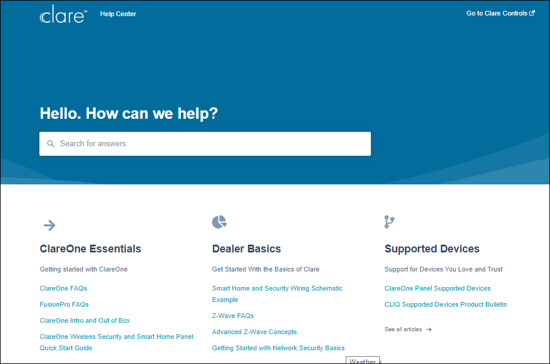Open the Dealer Basics category heading
This screenshot has width=550, height=364.
pyautogui.click(x=246, y=249)
